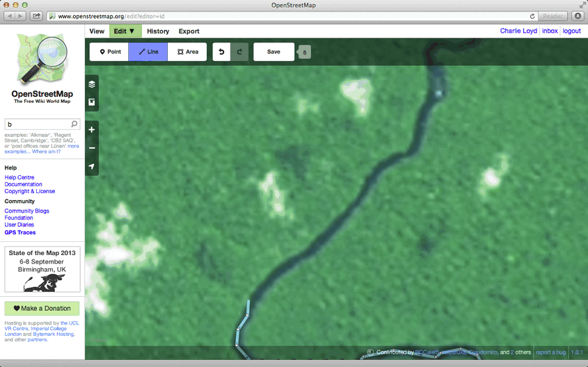Select the Line drawing tool
This screenshot has width=588, height=367.
coord(148,52)
